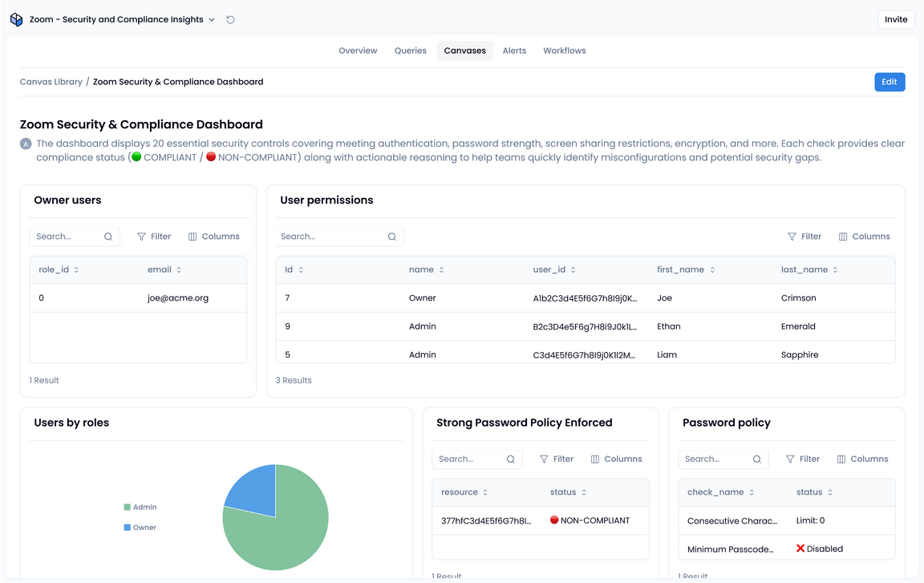Click the Disabled status cell
This screenshot has height=583, width=924.
pyautogui.click(x=820, y=549)
